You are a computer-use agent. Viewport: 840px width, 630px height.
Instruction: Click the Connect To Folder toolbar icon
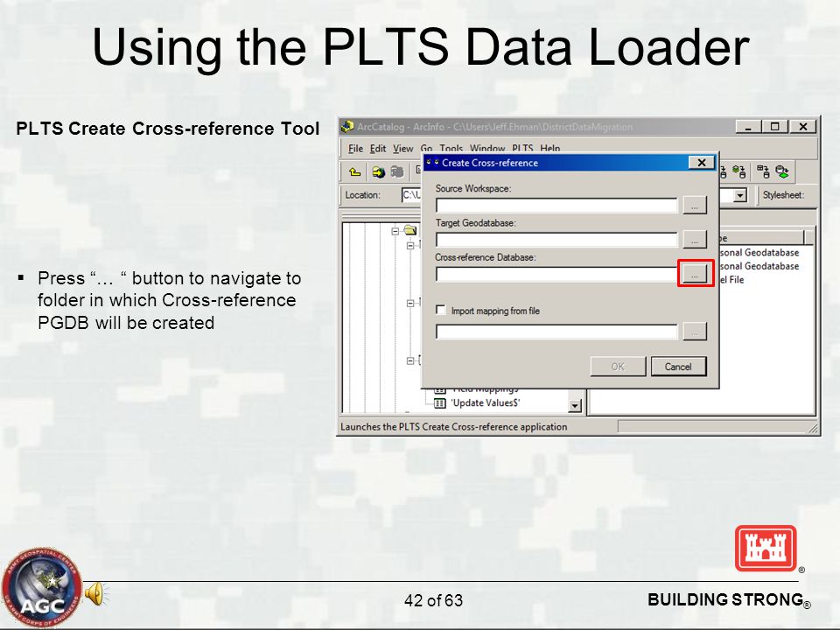pyautogui.click(x=378, y=172)
